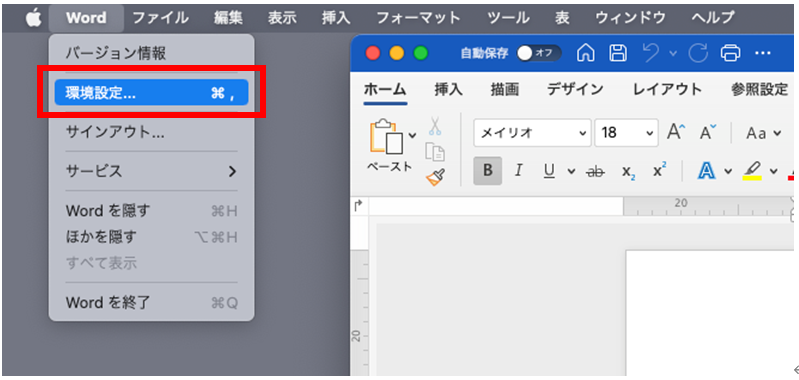Click the tab selector ruler corner icon
799x380 pixels.
pos(358,205)
